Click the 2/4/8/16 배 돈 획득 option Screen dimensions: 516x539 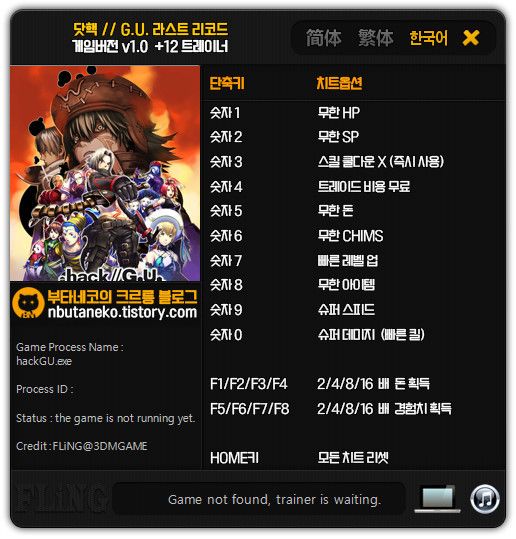[373, 384]
